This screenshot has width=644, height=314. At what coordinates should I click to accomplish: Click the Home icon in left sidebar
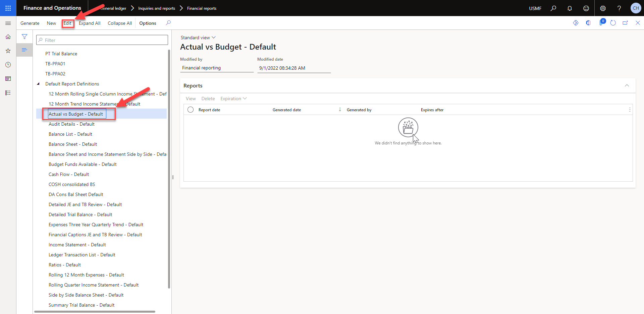click(8, 37)
